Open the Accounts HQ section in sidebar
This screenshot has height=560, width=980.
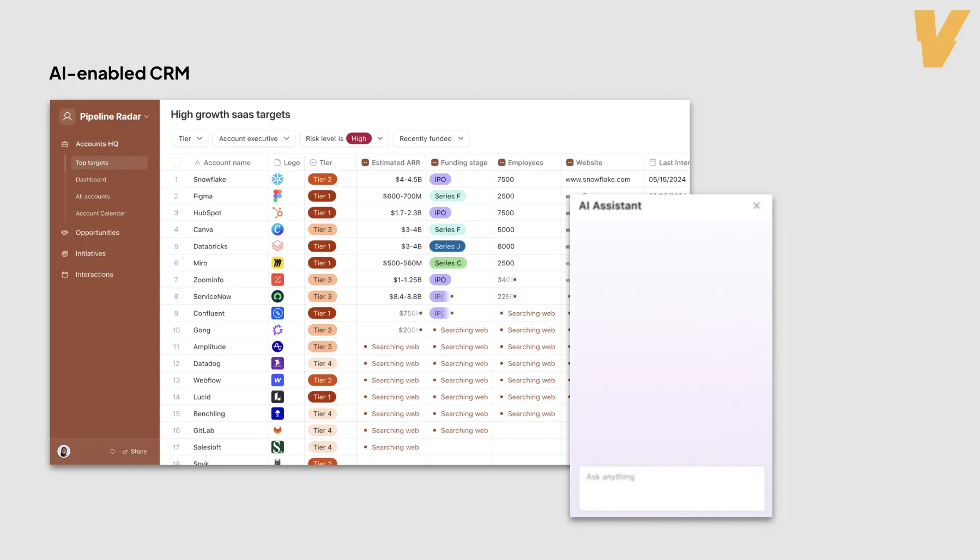pos(97,143)
